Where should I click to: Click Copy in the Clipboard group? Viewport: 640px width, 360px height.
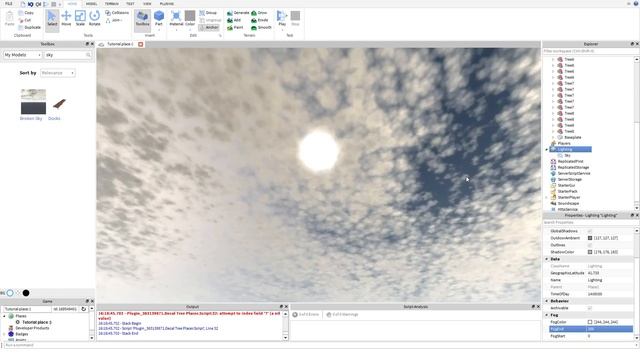pos(26,13)
